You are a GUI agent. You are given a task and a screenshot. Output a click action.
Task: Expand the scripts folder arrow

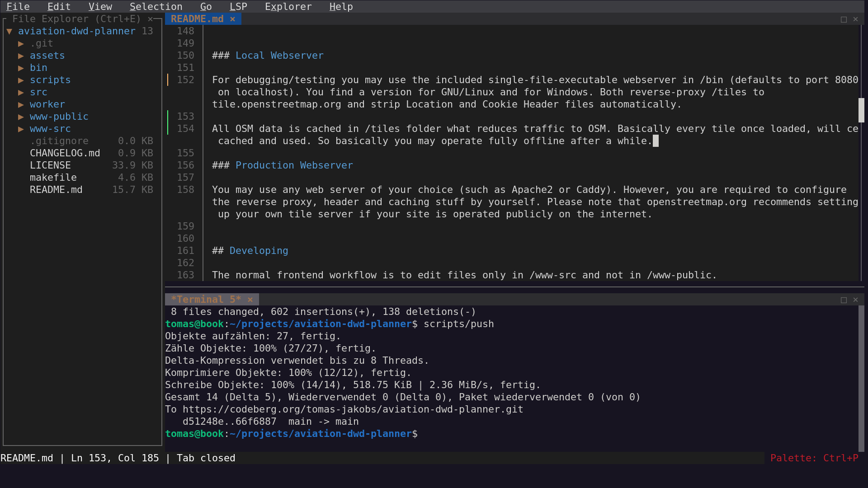point(21,80)
